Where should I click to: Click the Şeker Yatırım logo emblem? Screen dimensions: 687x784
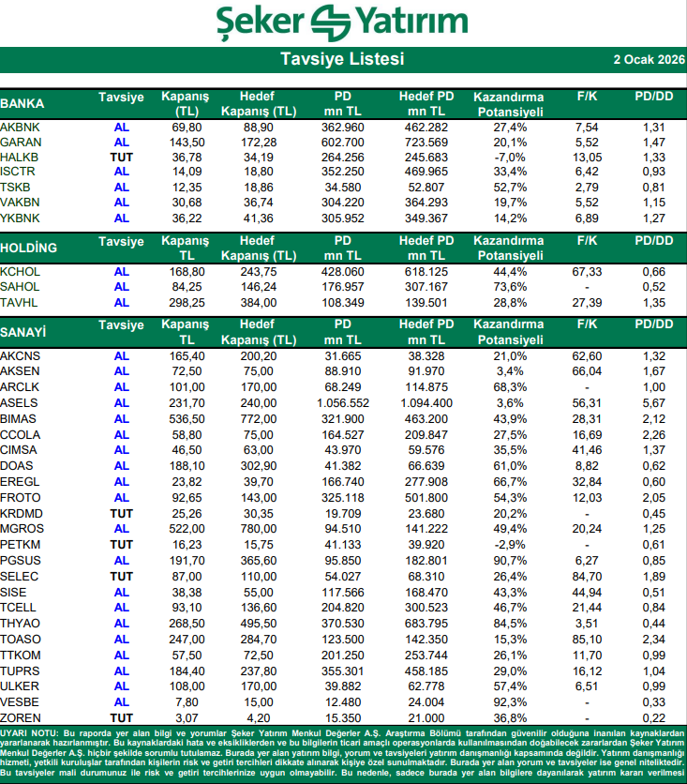click(x=328, y=22)
